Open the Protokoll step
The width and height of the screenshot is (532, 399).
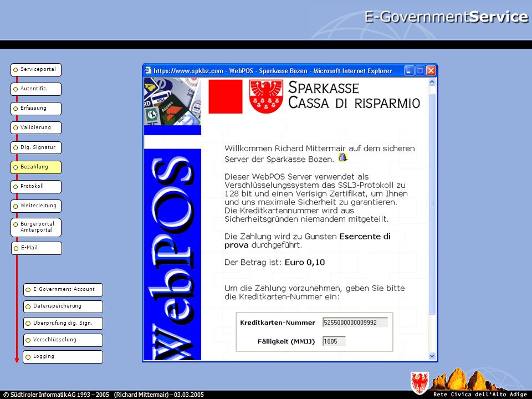pyautogui.click(x=36, y=186)
